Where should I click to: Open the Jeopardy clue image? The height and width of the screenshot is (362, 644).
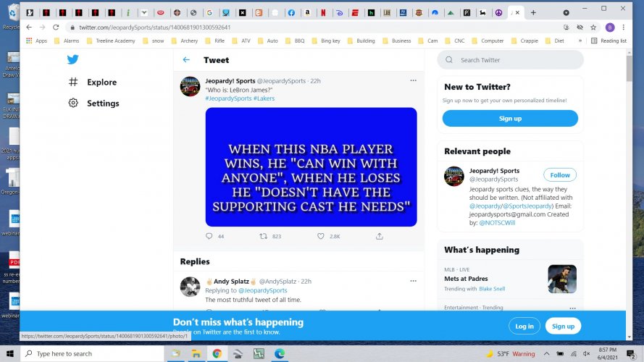click(x=311, y=167)
